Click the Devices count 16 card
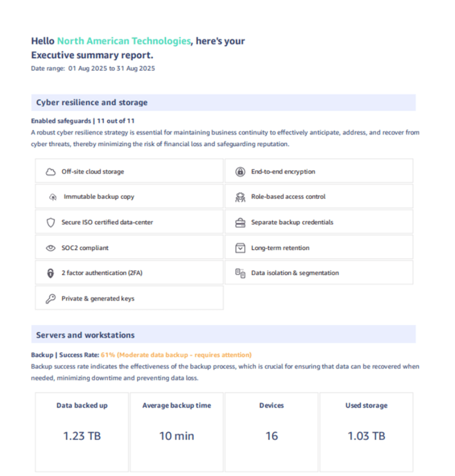This screenshot has width=455, height=476. click(x=271, y=432)
